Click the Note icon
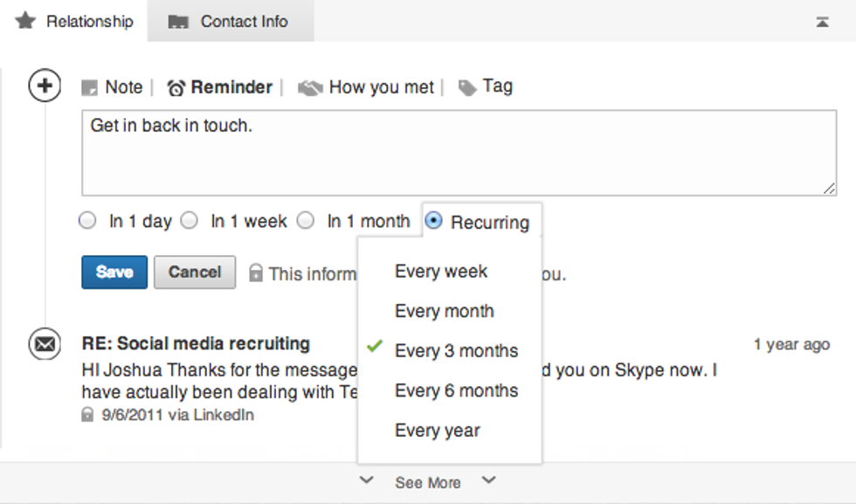The height and width of the screenshot is (504, 856). 90,88
